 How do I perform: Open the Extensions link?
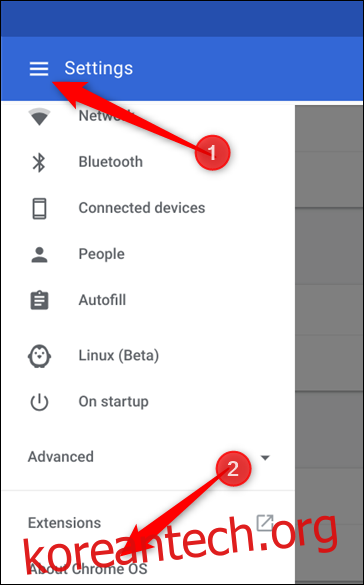tap(65, 523)
